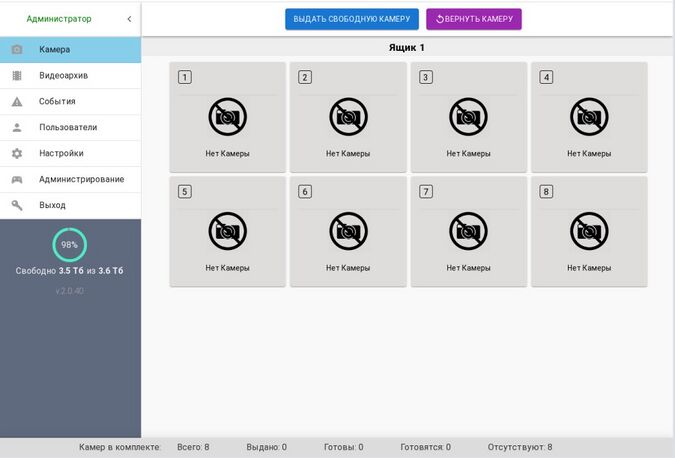675x458 pixels.
Task: Click the no-camera icon in slot 1
Action: tap(227, 118)
